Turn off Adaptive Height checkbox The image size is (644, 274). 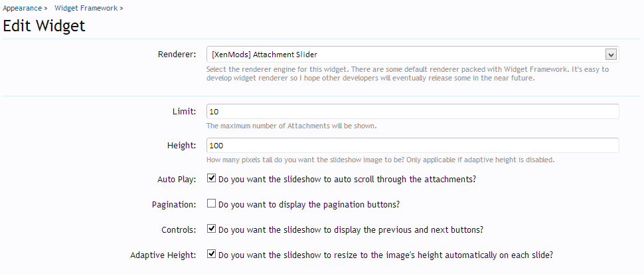point(211,254)
